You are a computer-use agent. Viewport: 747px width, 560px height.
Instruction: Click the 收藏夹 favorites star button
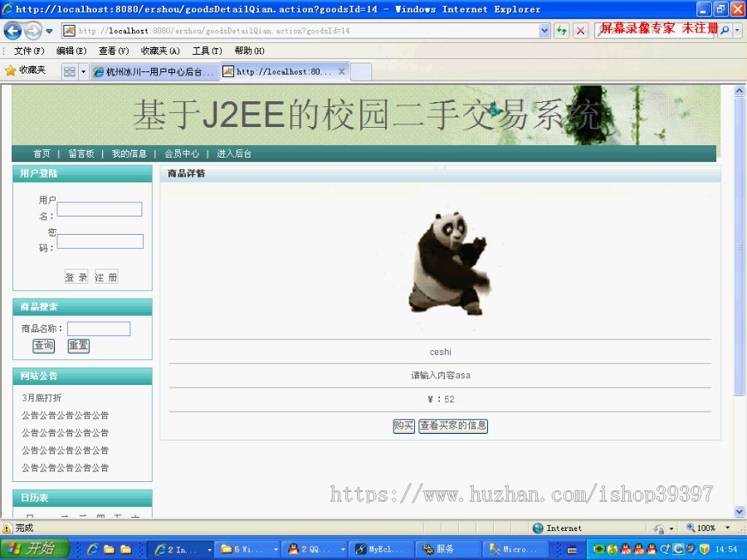click(26, 71)
